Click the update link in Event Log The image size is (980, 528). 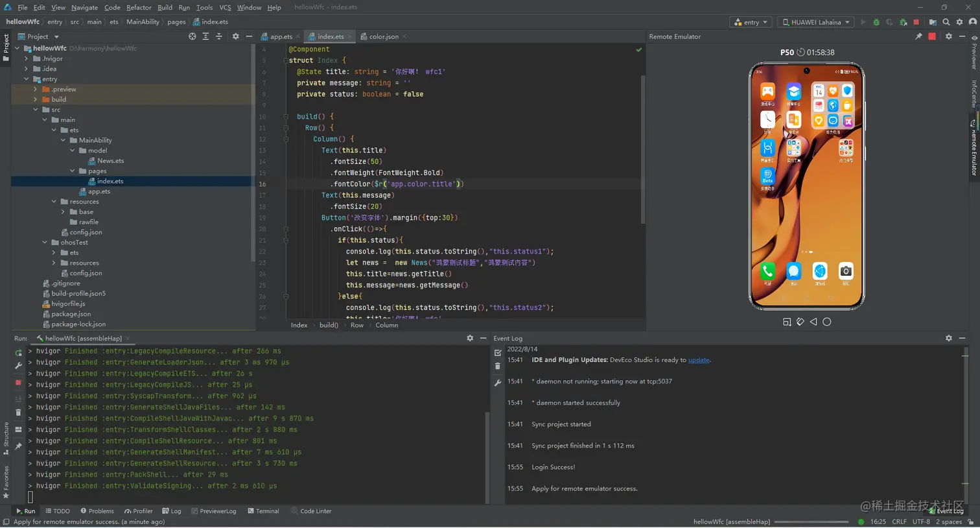pos(698,360)
